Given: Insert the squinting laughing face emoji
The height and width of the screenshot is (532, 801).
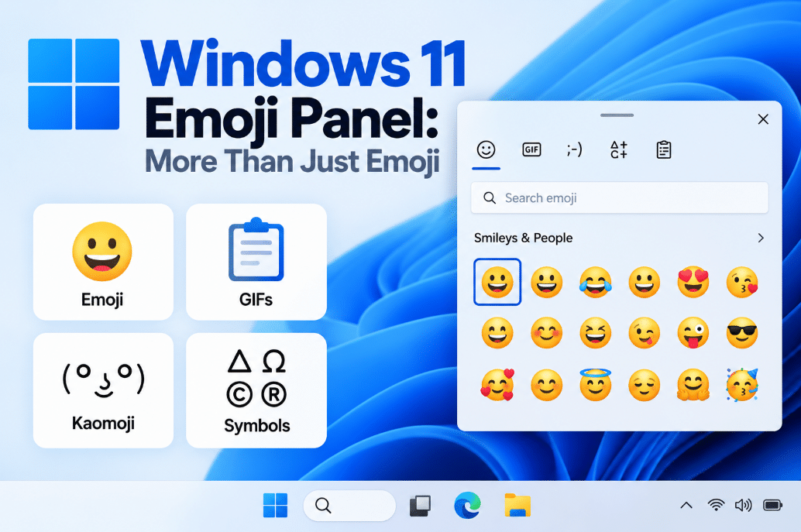Looking at the screenshot, I should click(596, 333).
